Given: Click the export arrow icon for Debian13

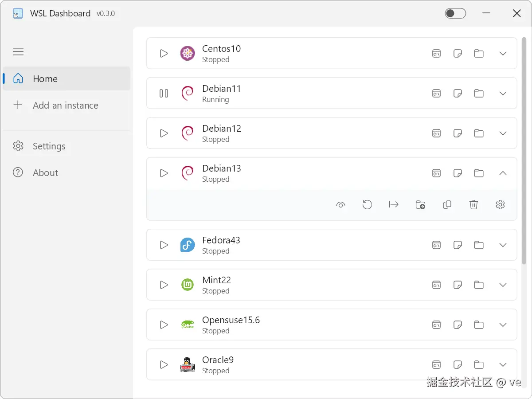Looking at the screenshot, I should click(394, 204).
